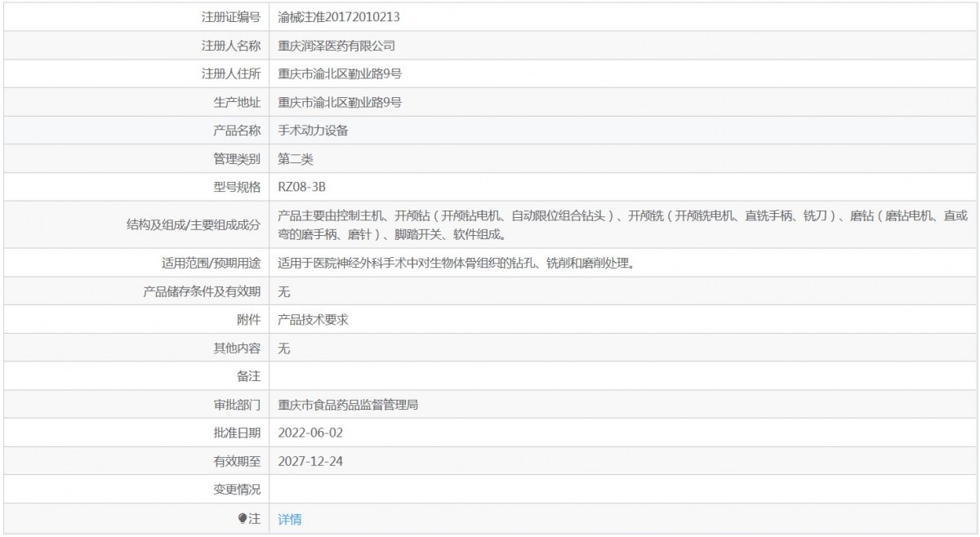Click the 备注 label
The height and width of the screenshot is (537, 980).
[x=249, y=376]
